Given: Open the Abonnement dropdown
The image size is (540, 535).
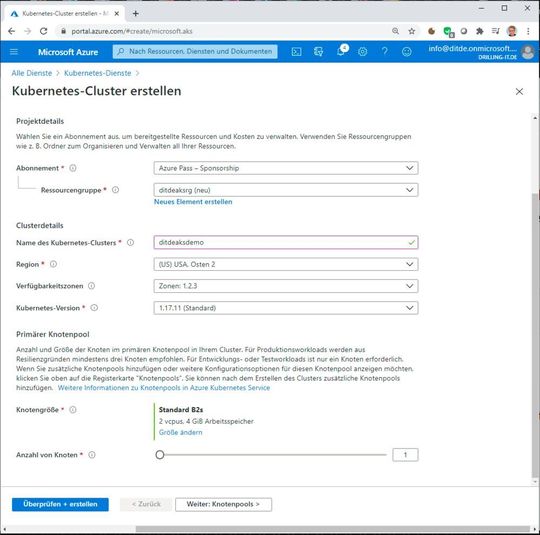Looking at the screenshot, I should coord(286,168).
